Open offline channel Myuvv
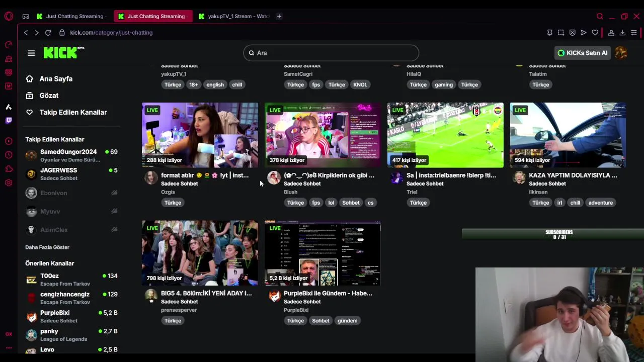Viewport: 644px width, 362px height. [71, 212]
